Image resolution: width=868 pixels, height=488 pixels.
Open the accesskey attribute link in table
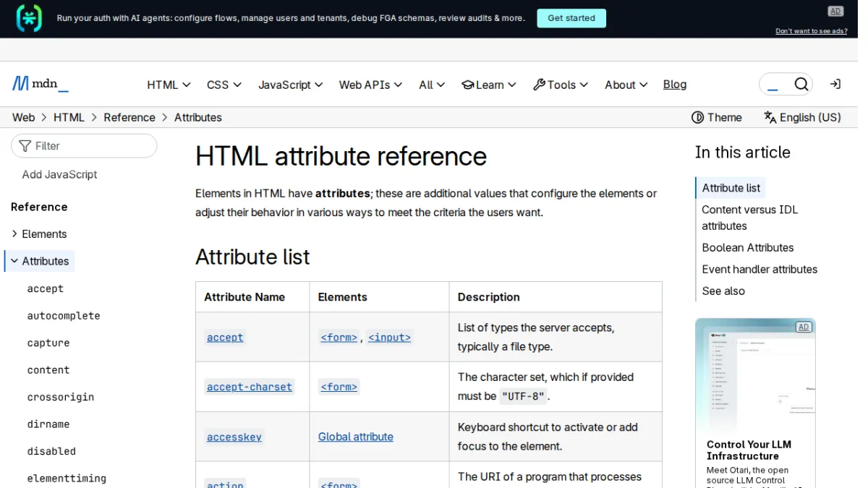click(x=234, y=437)
